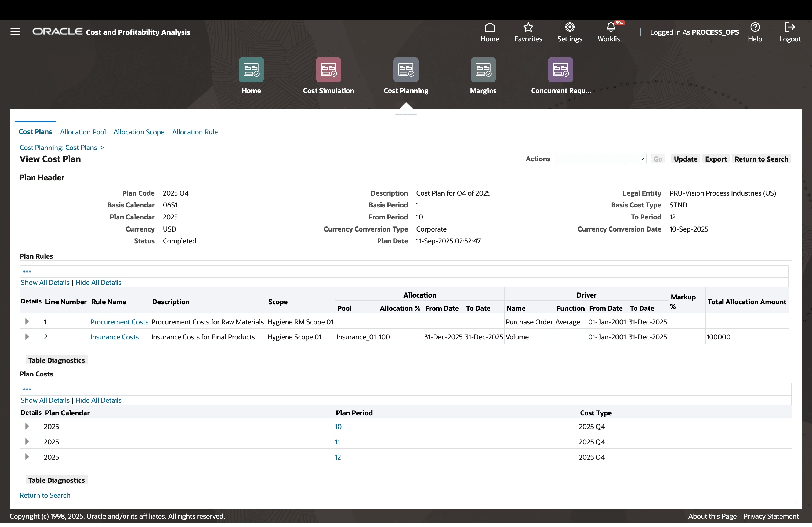Viewport: 812px width, 527px height.
Task: Open the Settings gear icon
Action: (570, 27)
